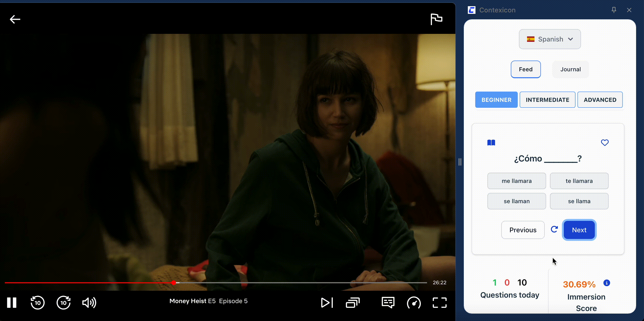Choose answer "te llamara"
Viewport: 644px width, 321px height.
tap(579, 181)
